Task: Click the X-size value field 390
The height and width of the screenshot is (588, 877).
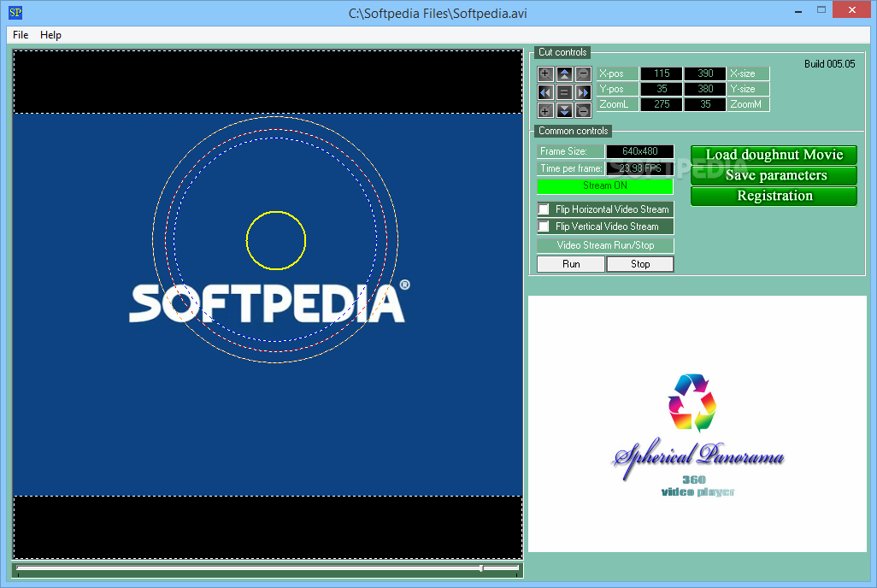Action: pyautogui.click(x=705, y=73)
